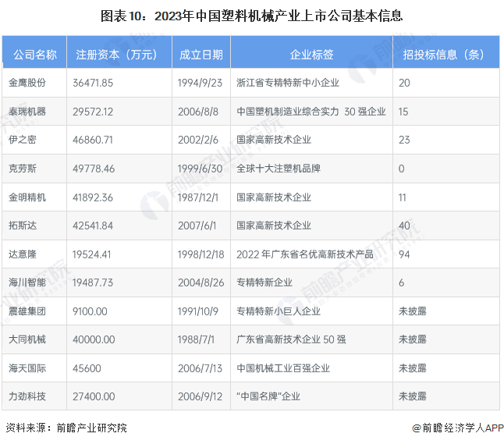Click tag 浙江省专精特新中小企业
504x444 pixels.
(288, 83)
